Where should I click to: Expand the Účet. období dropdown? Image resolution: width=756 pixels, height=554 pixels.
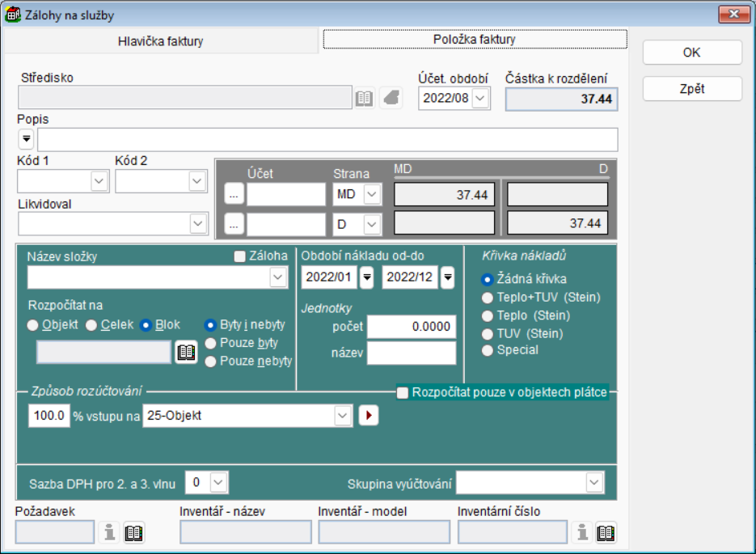point(480,99)
